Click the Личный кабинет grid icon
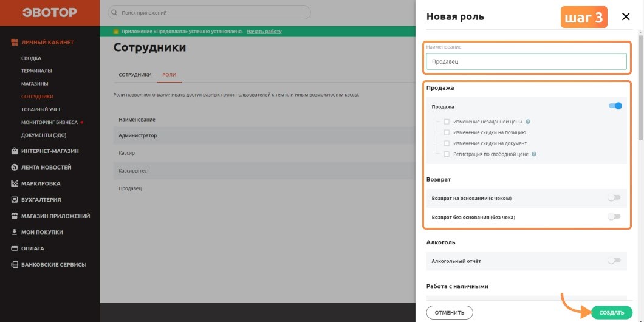This screenshot has height=322, width=644. [x=15, y=43]
